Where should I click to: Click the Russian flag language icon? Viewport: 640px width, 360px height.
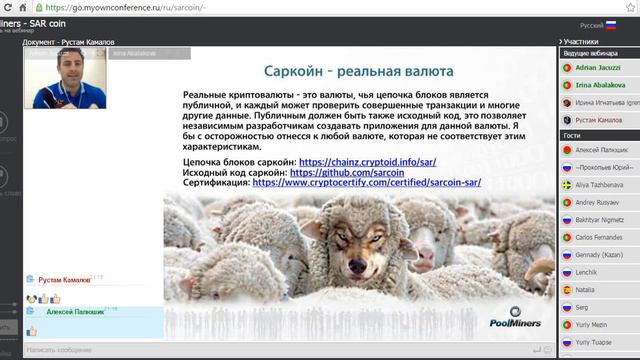[x=611, y=25]
